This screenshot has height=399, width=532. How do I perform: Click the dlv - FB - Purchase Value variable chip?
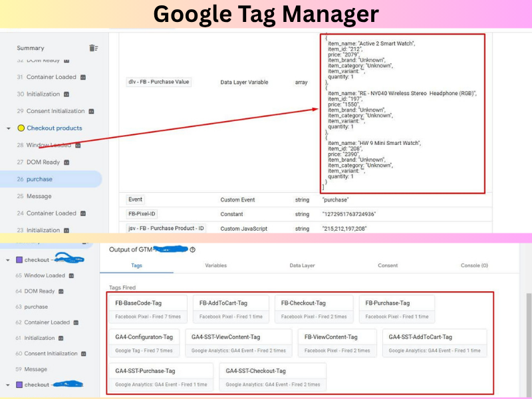click(x=158, y=82)
